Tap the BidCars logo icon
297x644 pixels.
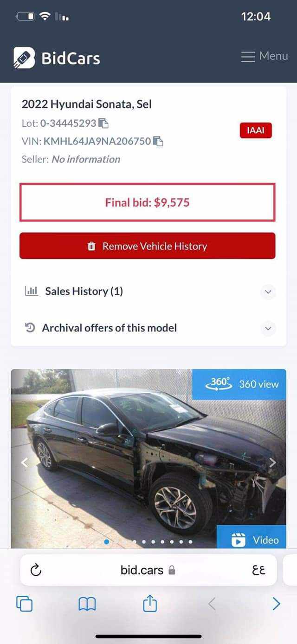pyautogui.click(x=24, y=58)
